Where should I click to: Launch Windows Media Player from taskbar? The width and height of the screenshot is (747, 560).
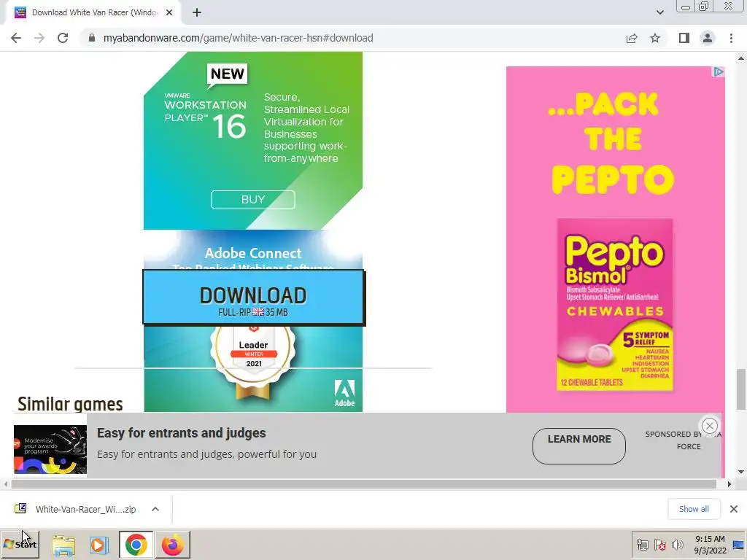tap(99, 545)
